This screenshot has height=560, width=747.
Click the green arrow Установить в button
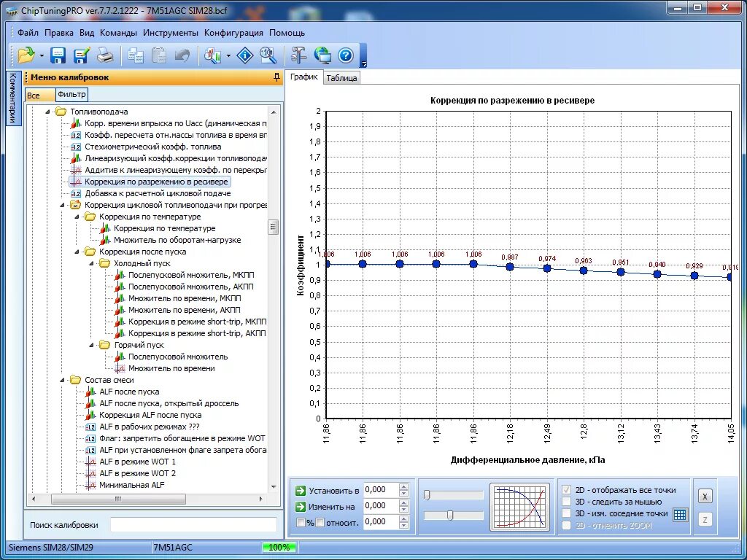click(300, 490)
